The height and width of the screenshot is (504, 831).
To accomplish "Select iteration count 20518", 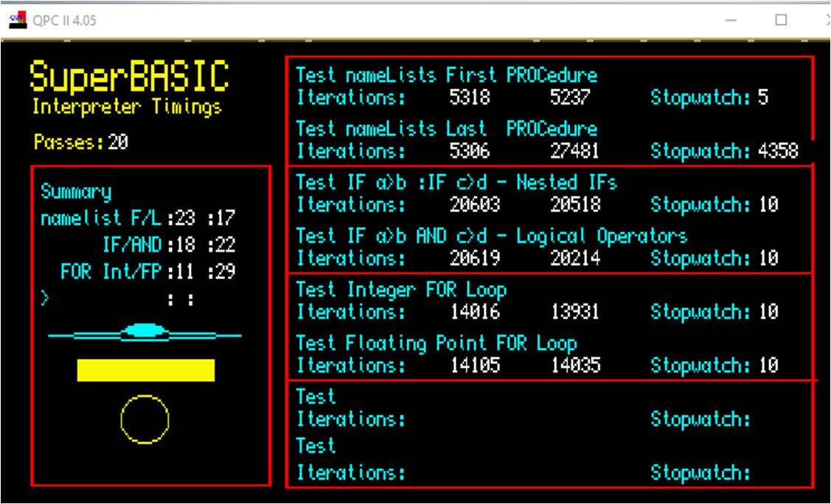I will 575,205.
